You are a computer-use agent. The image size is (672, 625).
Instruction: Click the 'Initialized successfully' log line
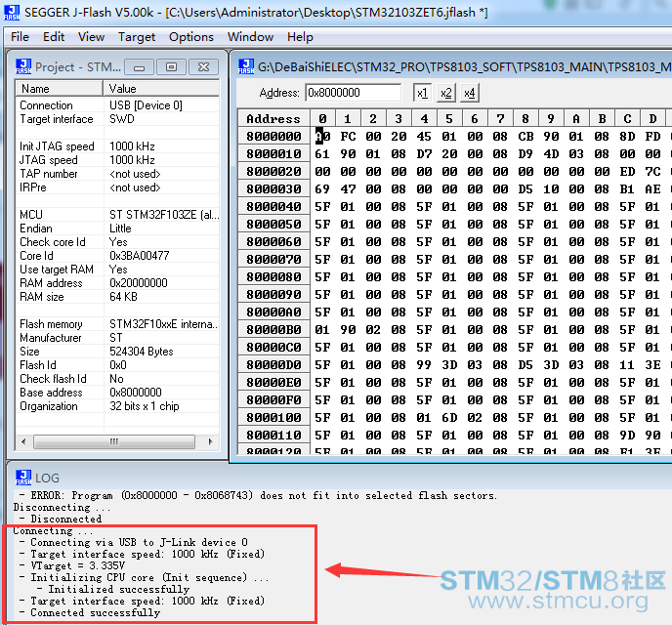(x=113, y=589)
